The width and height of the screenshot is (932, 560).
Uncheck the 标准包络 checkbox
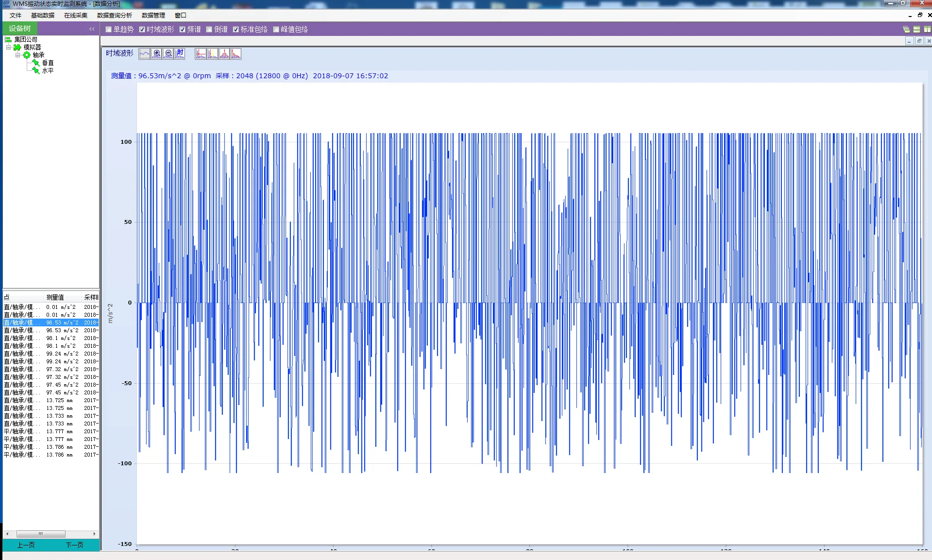click(x=236, y=29)
